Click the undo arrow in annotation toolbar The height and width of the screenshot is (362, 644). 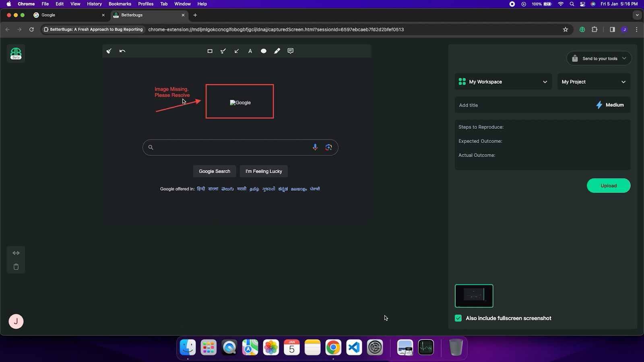pos(122,51)
